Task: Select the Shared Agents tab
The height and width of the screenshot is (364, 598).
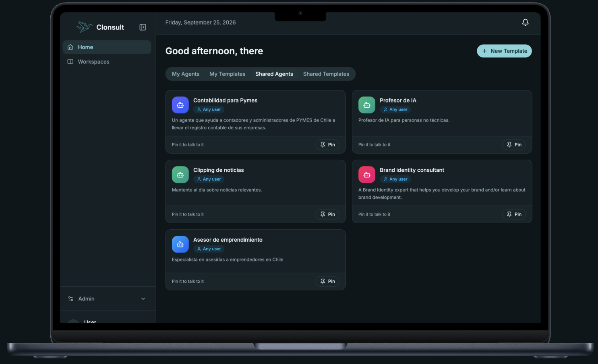Action: point(274,74)
